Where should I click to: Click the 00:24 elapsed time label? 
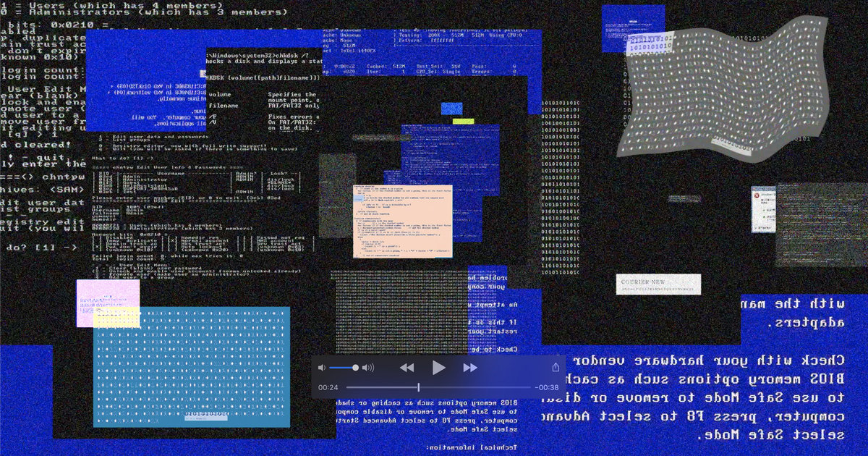pos(328,388)
